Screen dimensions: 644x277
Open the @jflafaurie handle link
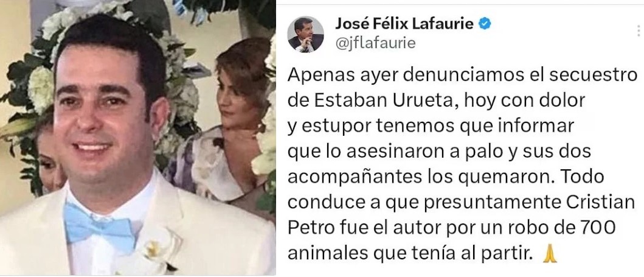375,43
